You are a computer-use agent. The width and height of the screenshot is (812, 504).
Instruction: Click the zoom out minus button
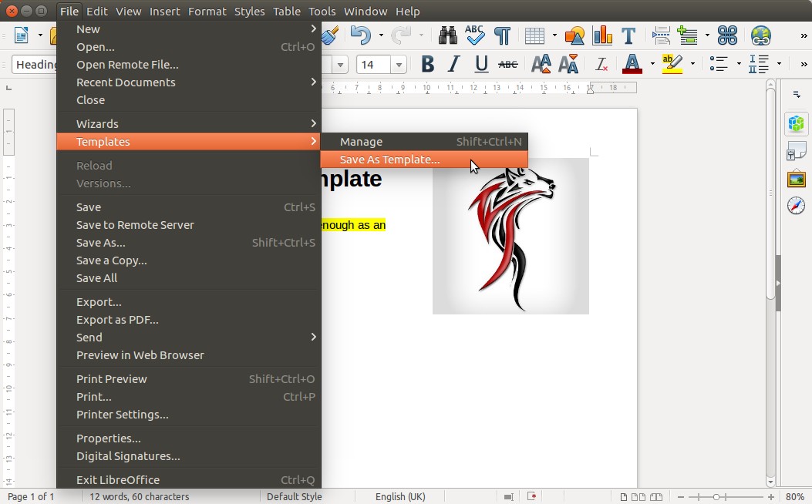[x=681, y=497]
